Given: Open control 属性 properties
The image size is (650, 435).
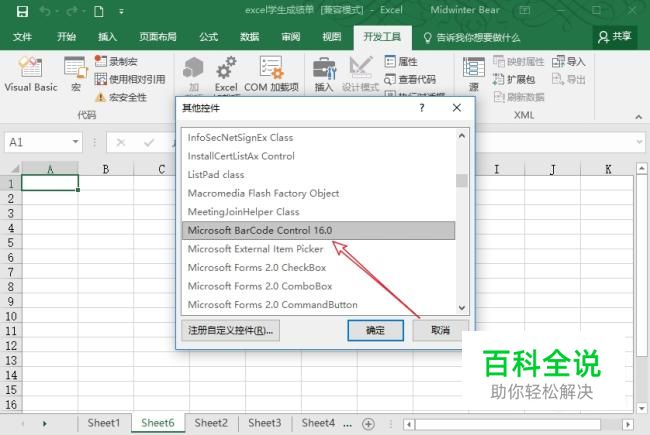Looking at the screenshot, I should [401, 62].
